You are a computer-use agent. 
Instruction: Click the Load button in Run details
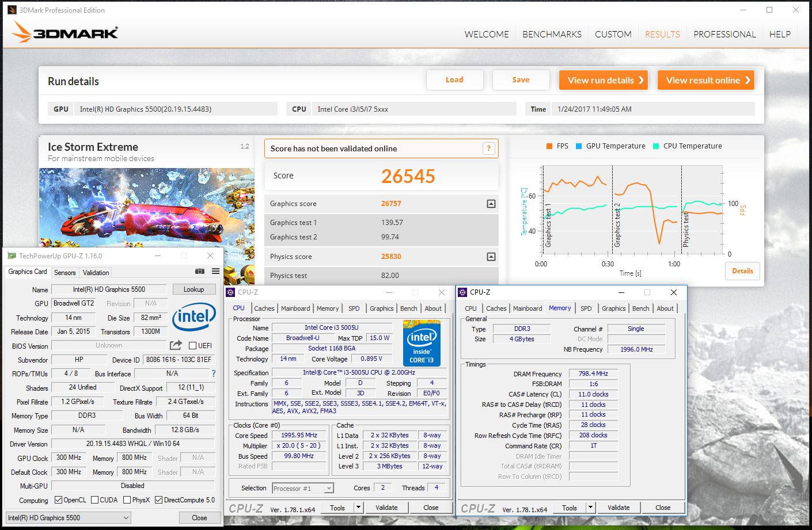click(454, 80)
